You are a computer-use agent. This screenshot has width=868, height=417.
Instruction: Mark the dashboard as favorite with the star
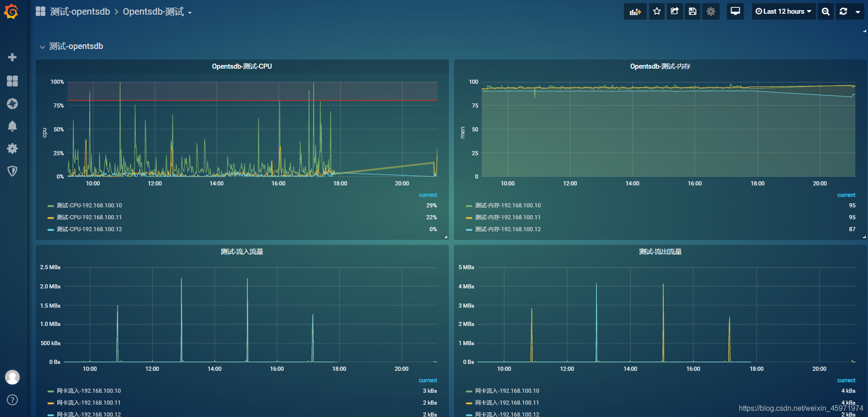click(657, 11)
